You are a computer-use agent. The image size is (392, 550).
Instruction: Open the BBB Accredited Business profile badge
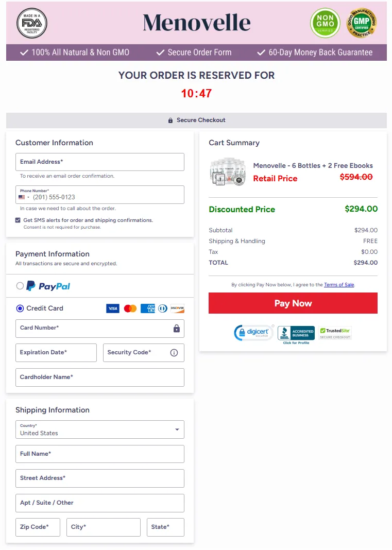coord(296,334)
